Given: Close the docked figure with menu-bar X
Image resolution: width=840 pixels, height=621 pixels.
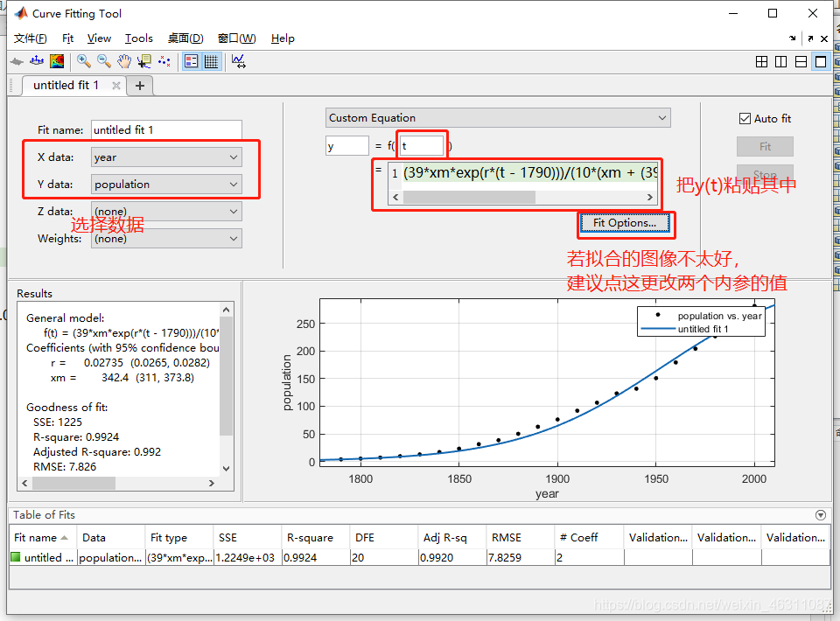Looking at the screenshot, I should pos(824,38).
